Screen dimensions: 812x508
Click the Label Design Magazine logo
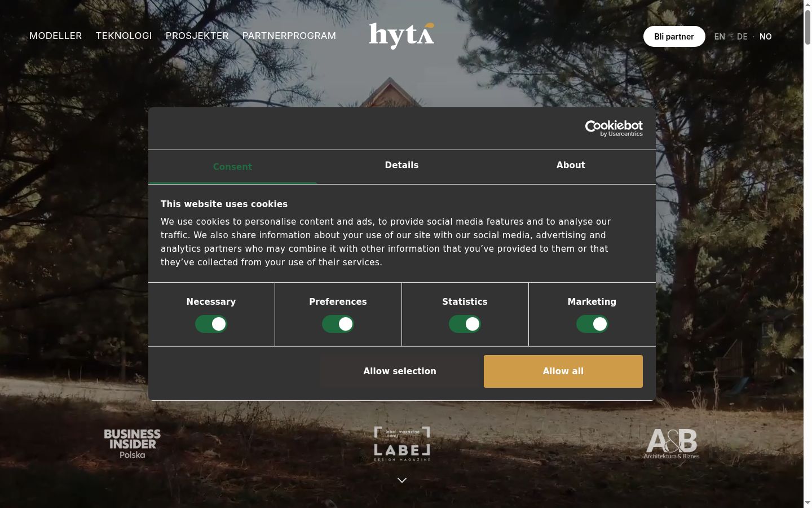coord(402,444)
